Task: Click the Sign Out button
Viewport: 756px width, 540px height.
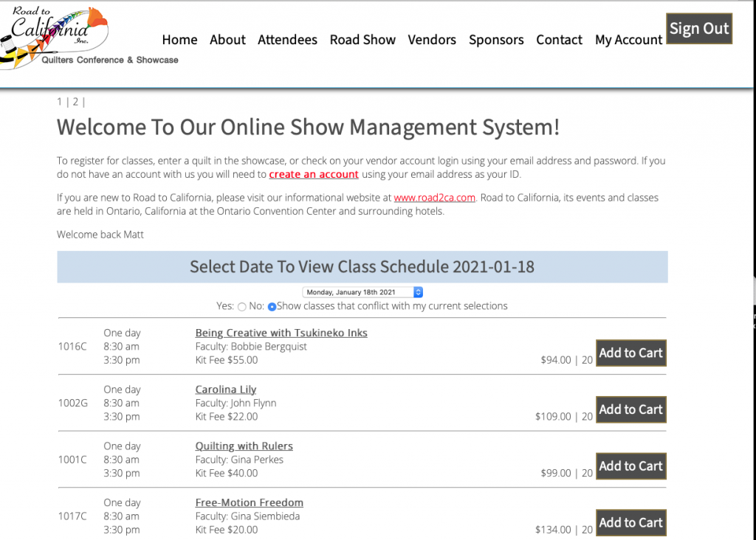Action: coord(699,29)
